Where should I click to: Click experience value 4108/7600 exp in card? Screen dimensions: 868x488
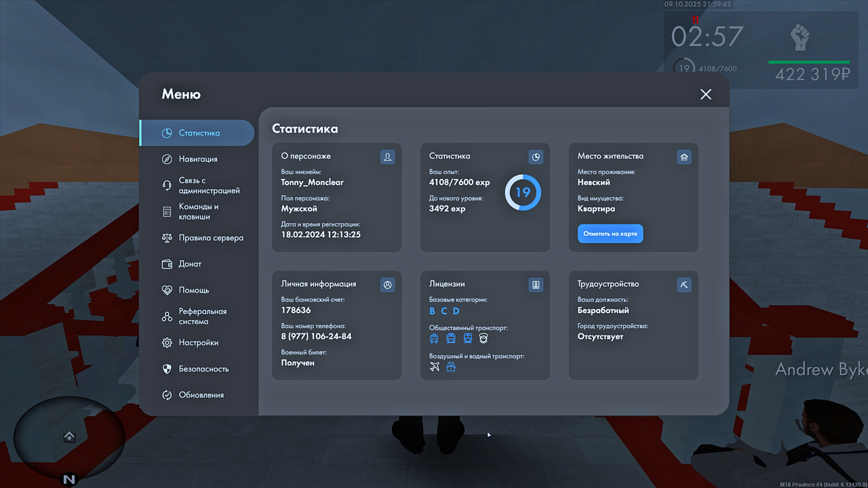pyautogui.click(x=459, y=182)
